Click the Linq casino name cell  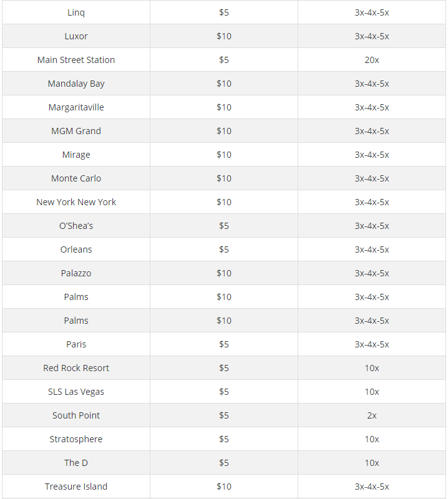point(76,12)
